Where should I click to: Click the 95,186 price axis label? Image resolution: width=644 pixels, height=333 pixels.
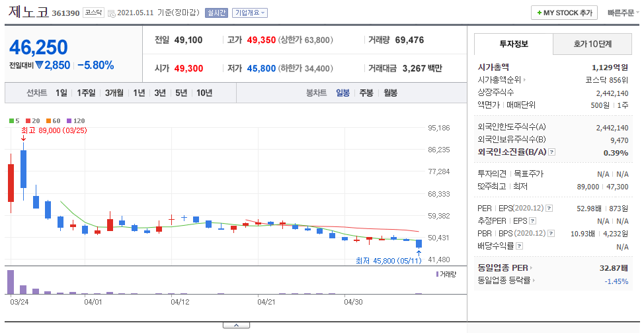tap(438, 128)
